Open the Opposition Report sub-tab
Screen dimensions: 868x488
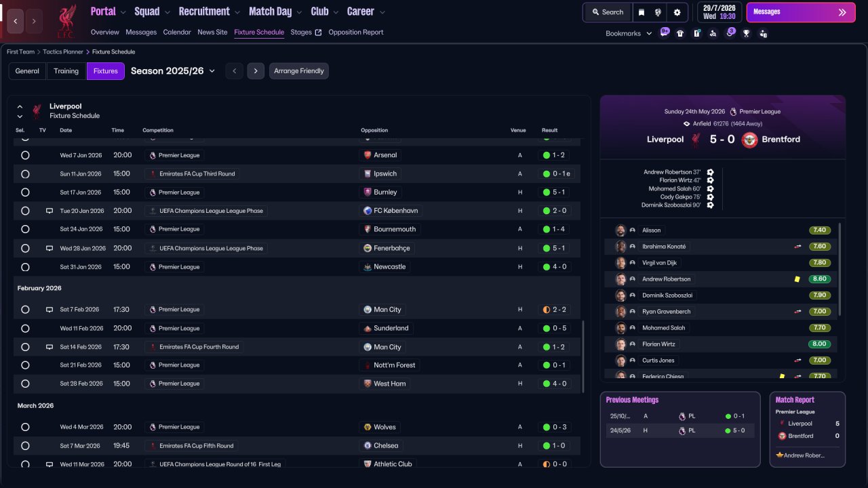click(x=356, y=33)
